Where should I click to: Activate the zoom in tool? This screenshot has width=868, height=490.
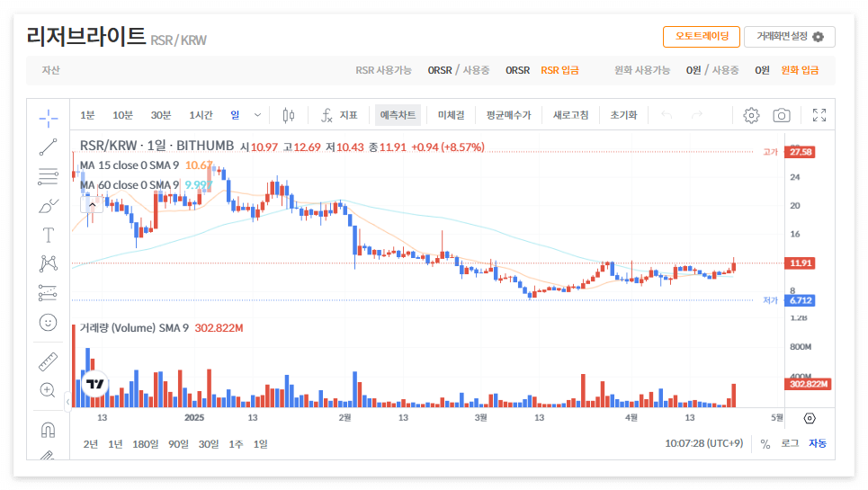coord(49,390)
